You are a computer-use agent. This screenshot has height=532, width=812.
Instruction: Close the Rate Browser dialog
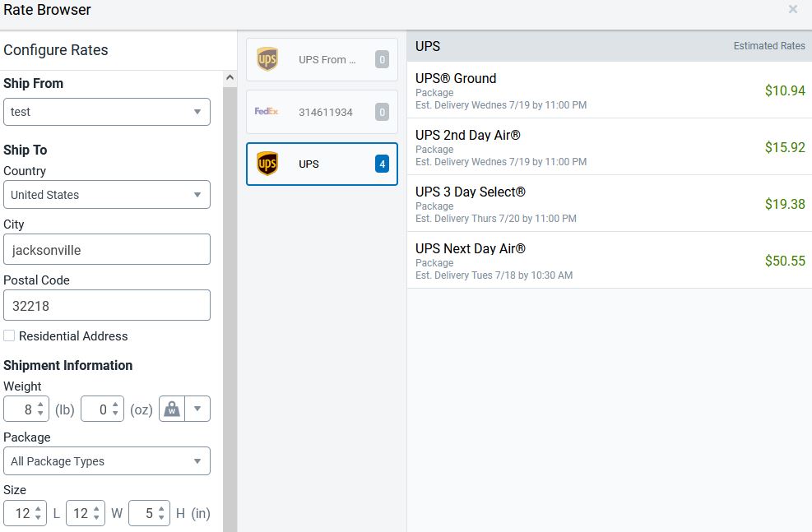(x=793, y=10)
